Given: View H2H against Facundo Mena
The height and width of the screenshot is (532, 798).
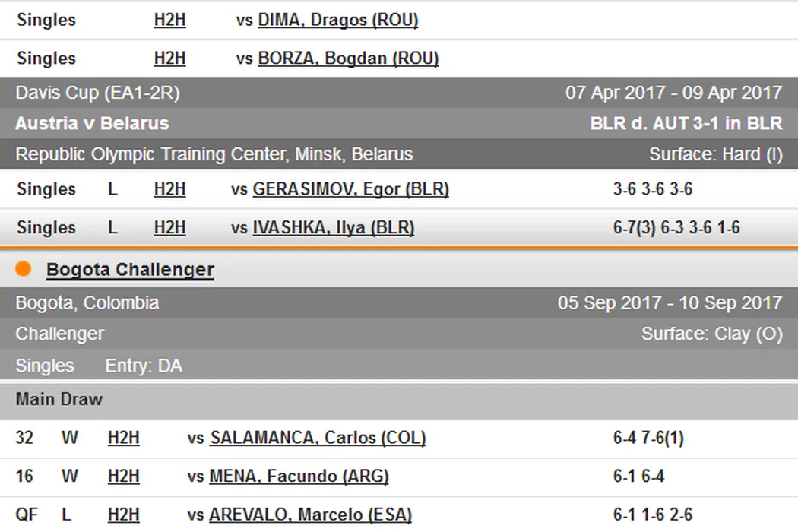Looking at the screenshot, I should pos(124,477).
